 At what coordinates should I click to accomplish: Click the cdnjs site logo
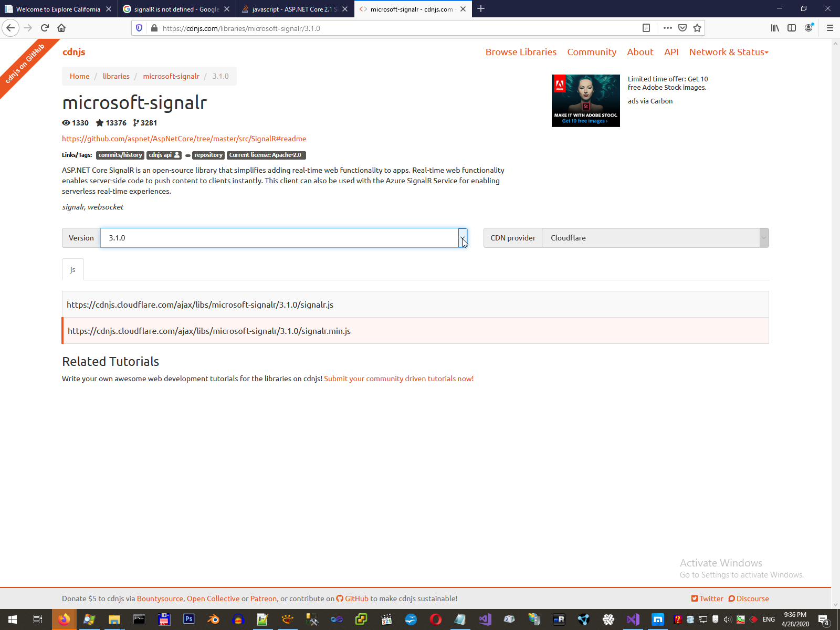point(74,52)
